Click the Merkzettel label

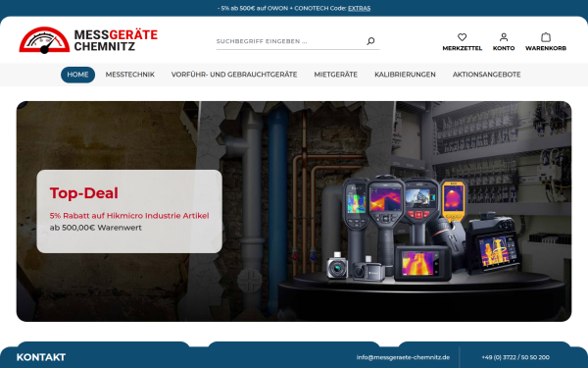(x=462, y=48)
